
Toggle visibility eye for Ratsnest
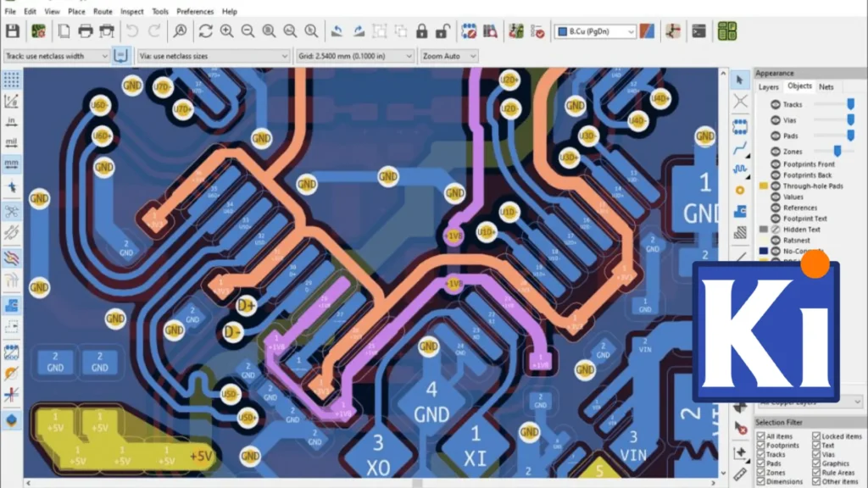click(776, 241)
